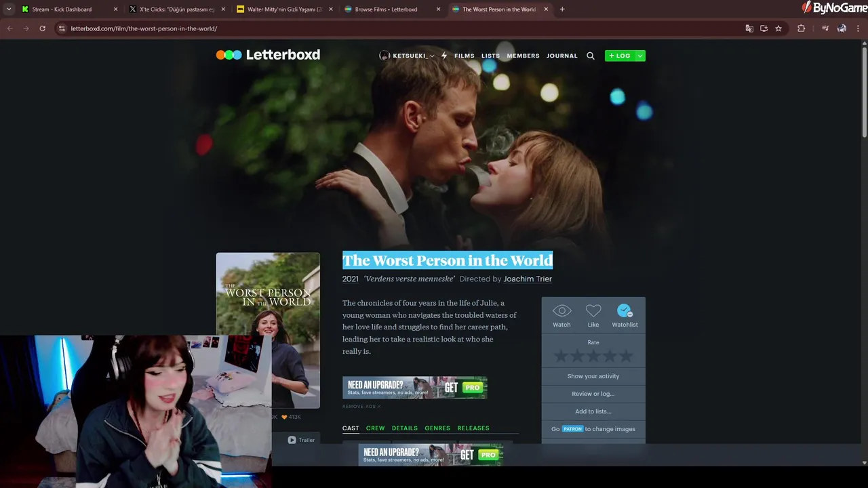Switch to the CREW tab

pyautogui.click(x=375, y=428)
